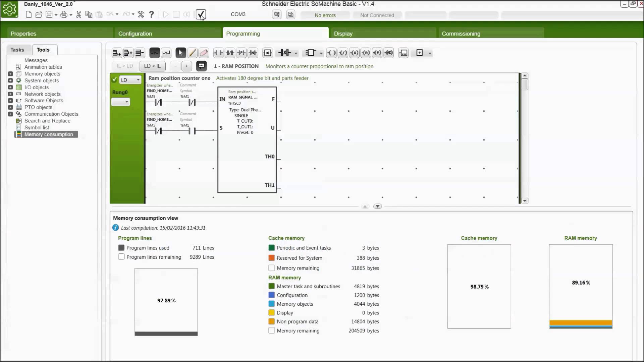Open an existing project folder icon
Screen dimensions: 644x362
pyautogui.click(x=39, y=14)
